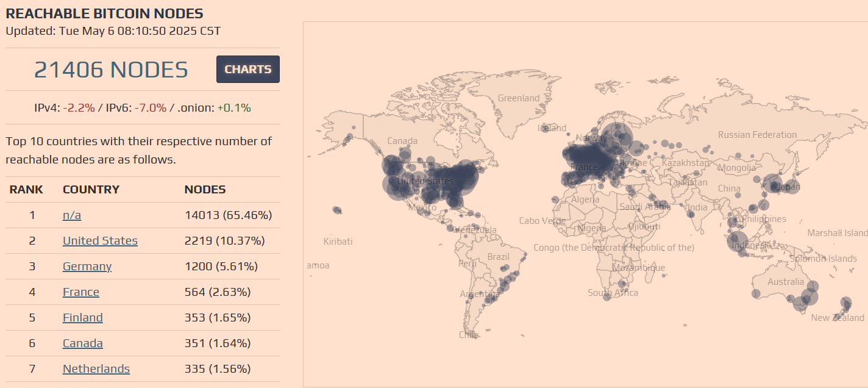
Task: Click the India label on the map
Action: point(697,207)
